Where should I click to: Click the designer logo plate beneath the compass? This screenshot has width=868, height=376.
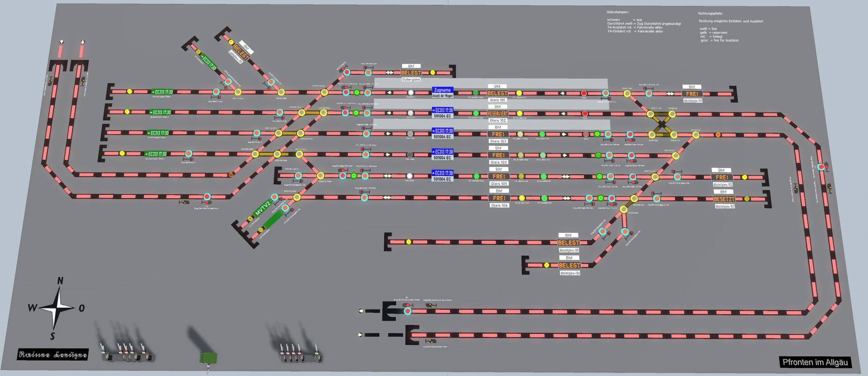pyautogui.click(x=53, y=355)
